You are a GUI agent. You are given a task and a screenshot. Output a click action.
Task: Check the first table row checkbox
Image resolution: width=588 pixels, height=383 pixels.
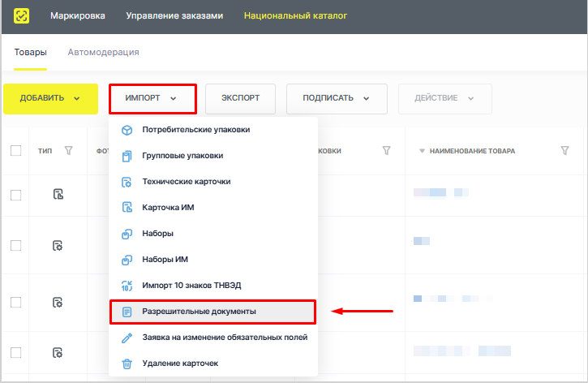point(15,195)
